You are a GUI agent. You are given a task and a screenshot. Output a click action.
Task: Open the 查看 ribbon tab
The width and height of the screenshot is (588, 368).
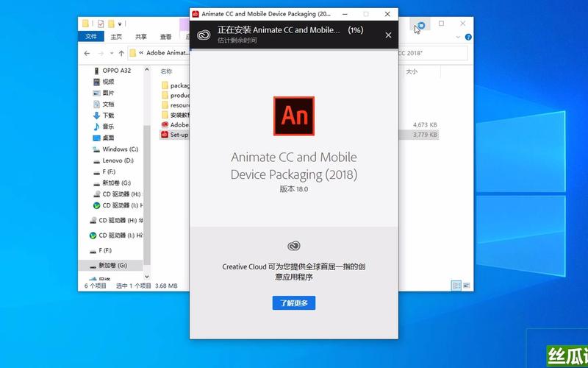[x=166, y=37]
